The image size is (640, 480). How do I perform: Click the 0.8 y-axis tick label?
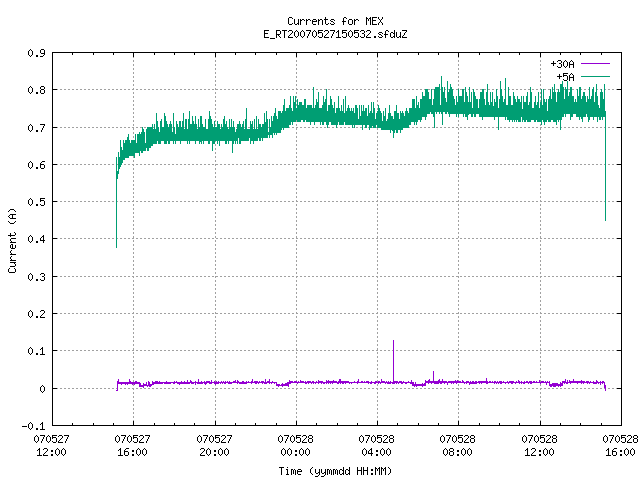pos(36,90)
